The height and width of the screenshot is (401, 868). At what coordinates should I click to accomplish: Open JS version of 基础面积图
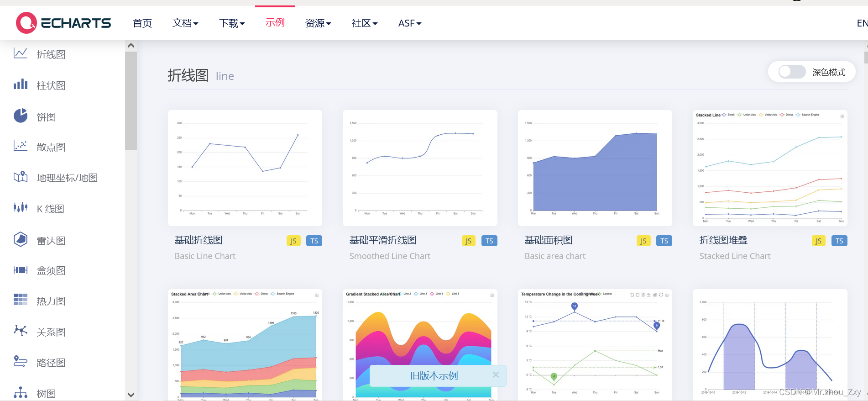643,241
